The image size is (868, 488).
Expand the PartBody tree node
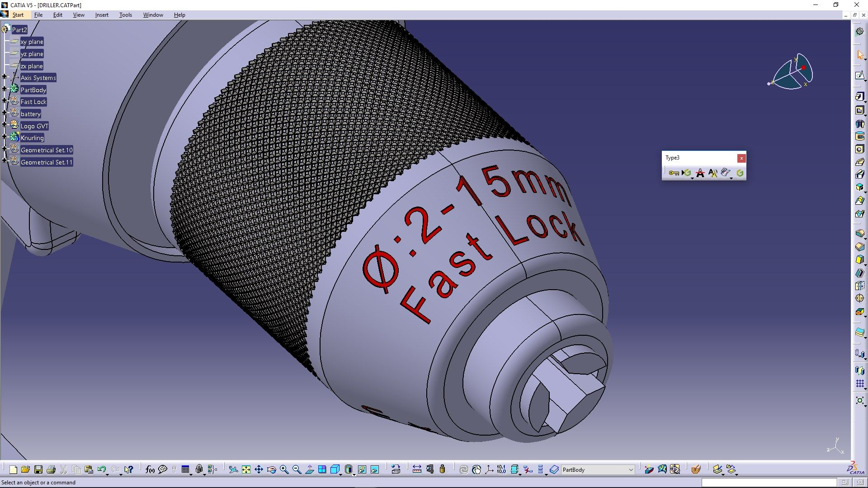click(x=5, y=89)
